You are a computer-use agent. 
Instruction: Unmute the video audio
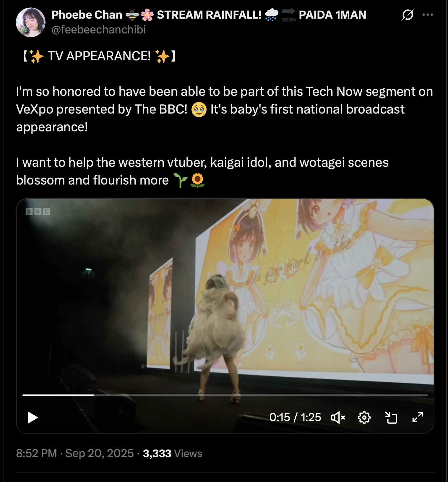338,418
